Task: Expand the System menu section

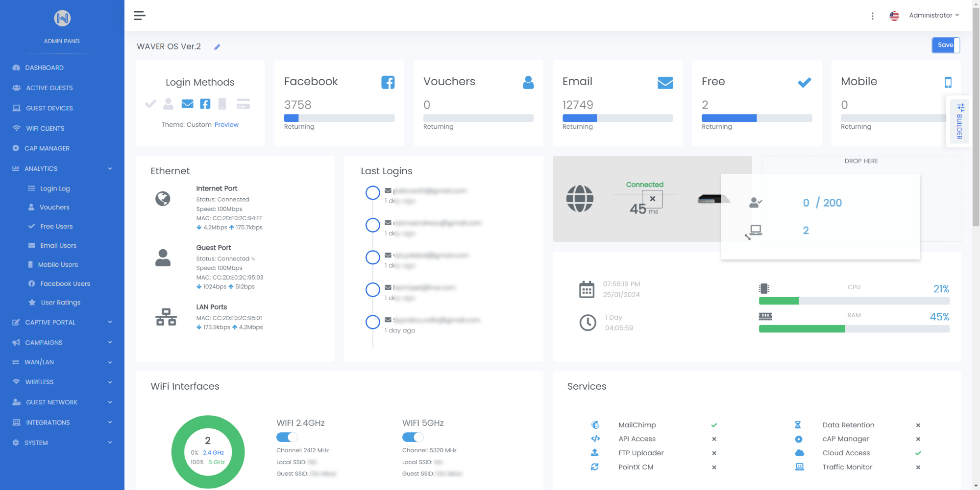Action: [x=62, y=443]
